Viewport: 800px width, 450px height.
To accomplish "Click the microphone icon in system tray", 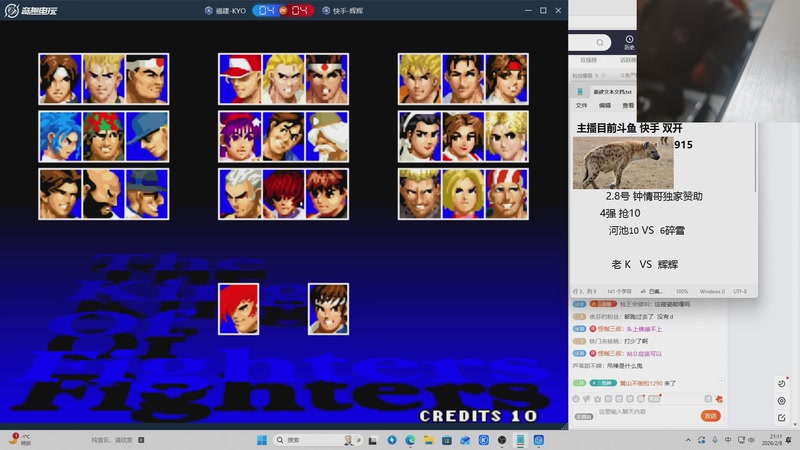I will (715, 440).
